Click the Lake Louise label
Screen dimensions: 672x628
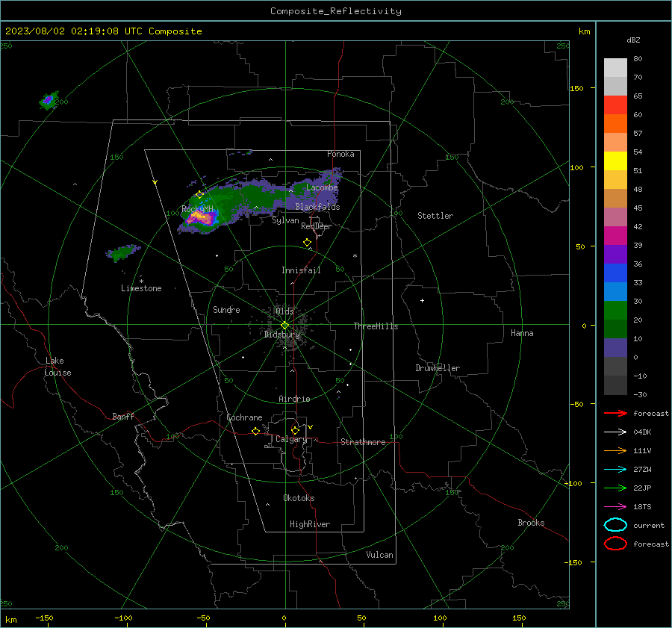pos(57,367)
